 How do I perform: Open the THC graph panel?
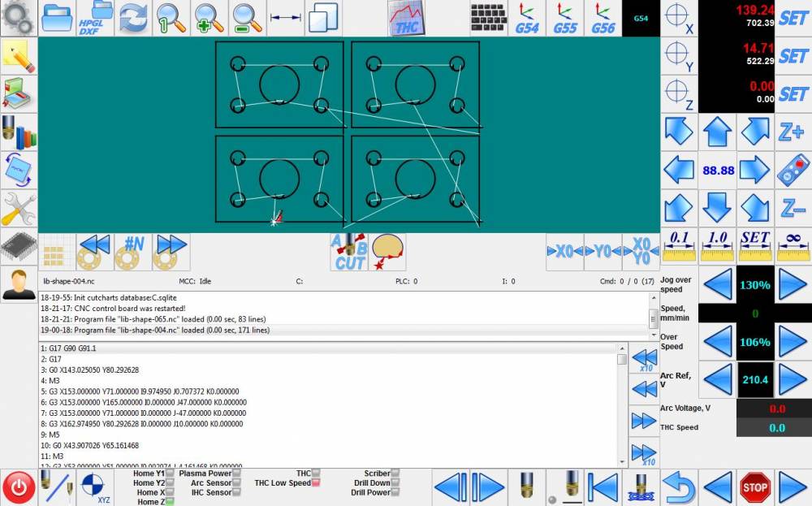(x=405, y=18)
